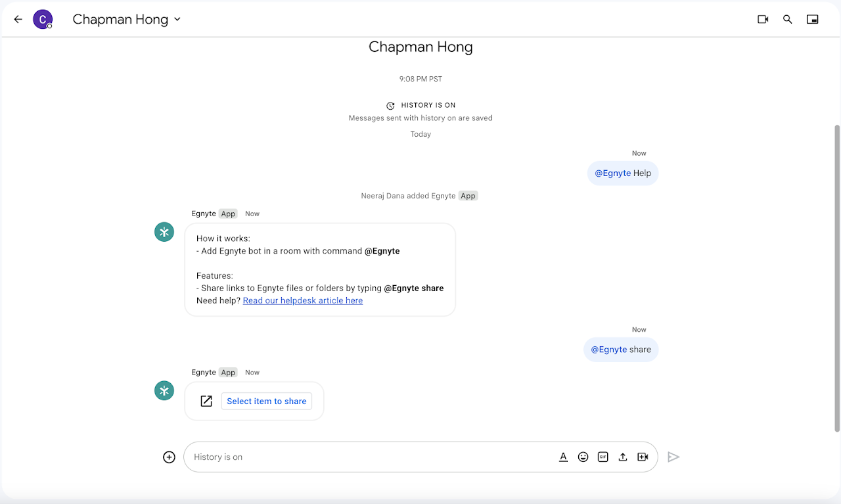
Task: Click 'Messages sent with history on are saved'
Action: [420, 118]
